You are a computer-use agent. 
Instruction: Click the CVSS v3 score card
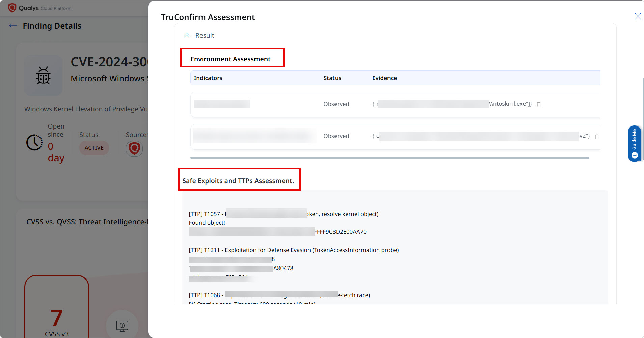click(x=57, y=306)
